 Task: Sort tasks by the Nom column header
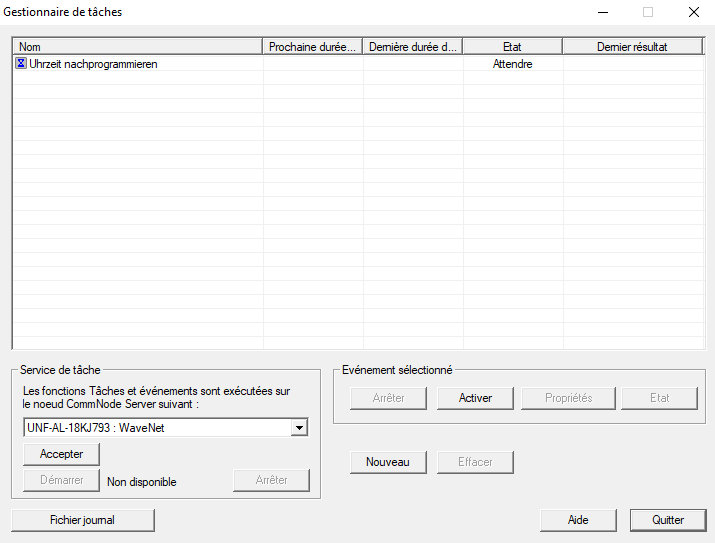(x=138, y=47)
